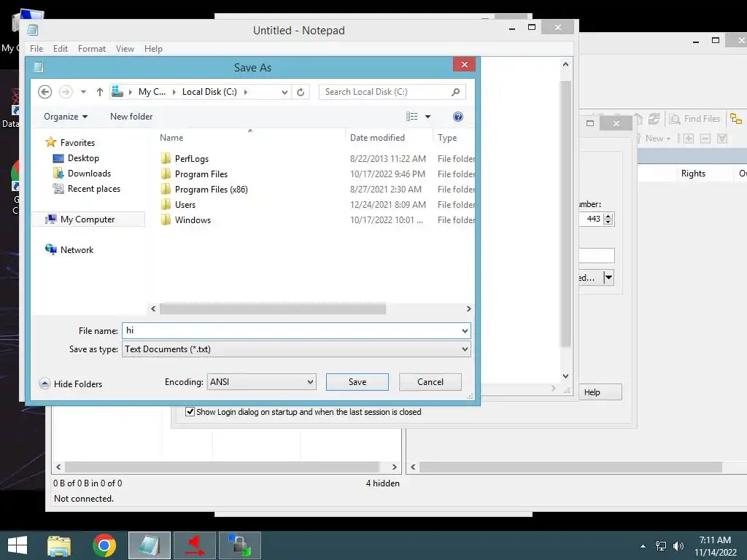Screen dimensions: 747x560
Task: Click the Back arrow in Save As dialog
Action: [44, 91]
